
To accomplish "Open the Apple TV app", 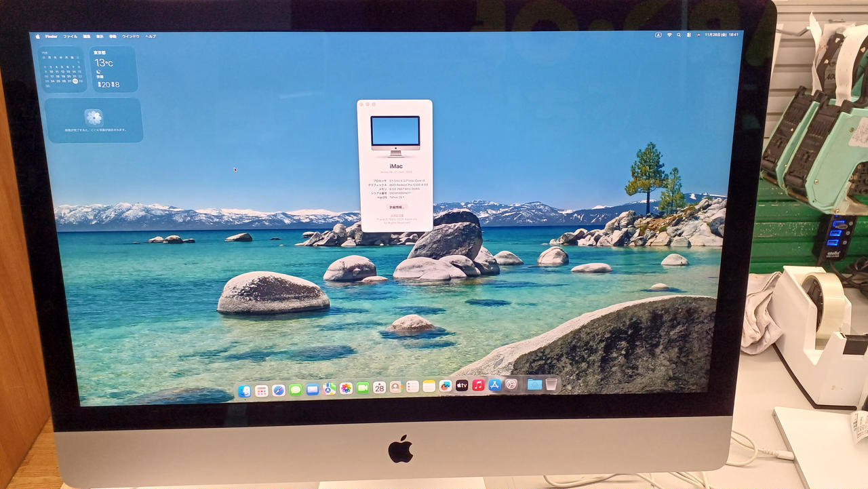I will click(x=462, y=386).
